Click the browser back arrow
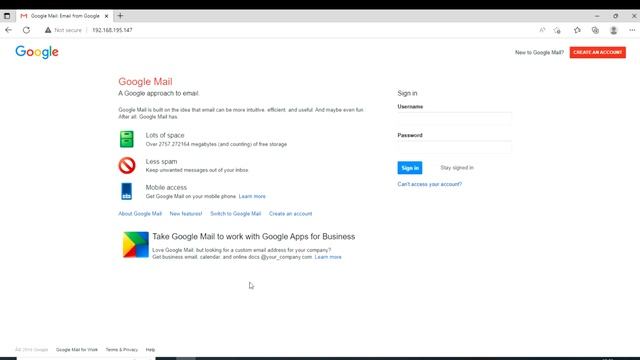 (8, 30)
